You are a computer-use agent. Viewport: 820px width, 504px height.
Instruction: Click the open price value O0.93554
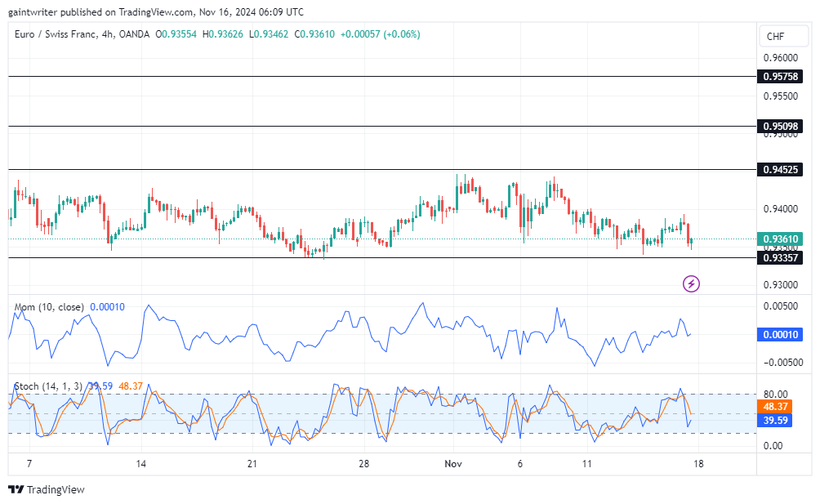pyautogui.click(x=176, y=34)
